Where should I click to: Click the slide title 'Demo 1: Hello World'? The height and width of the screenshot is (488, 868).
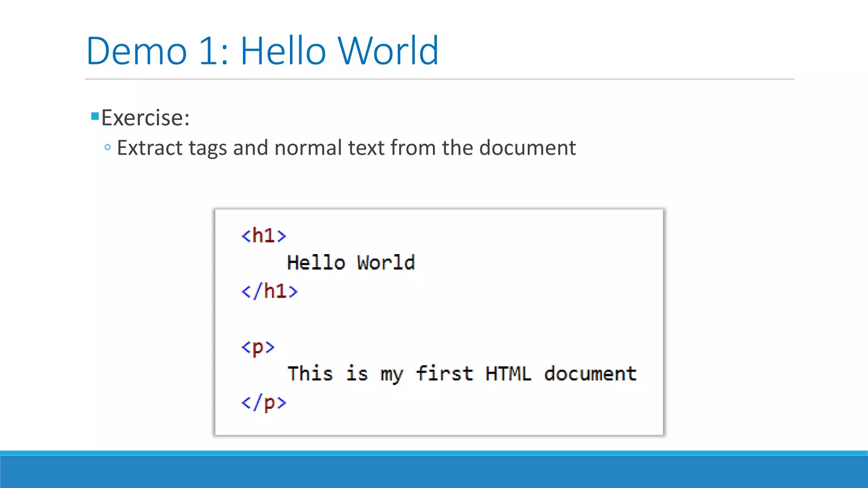pyautogui.click(x=262, y=51)
